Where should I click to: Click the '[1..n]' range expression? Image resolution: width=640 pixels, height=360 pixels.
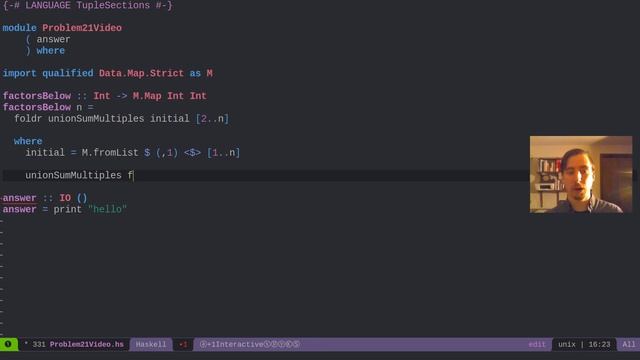[224, 153]
